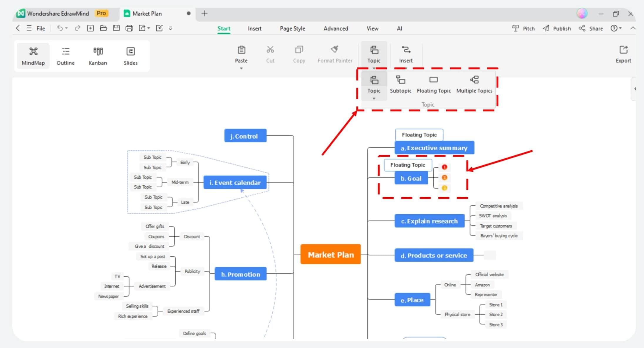Screen dimensions: 644x348
Task: Switch to the Advanced tab
Action: [336, 28]
